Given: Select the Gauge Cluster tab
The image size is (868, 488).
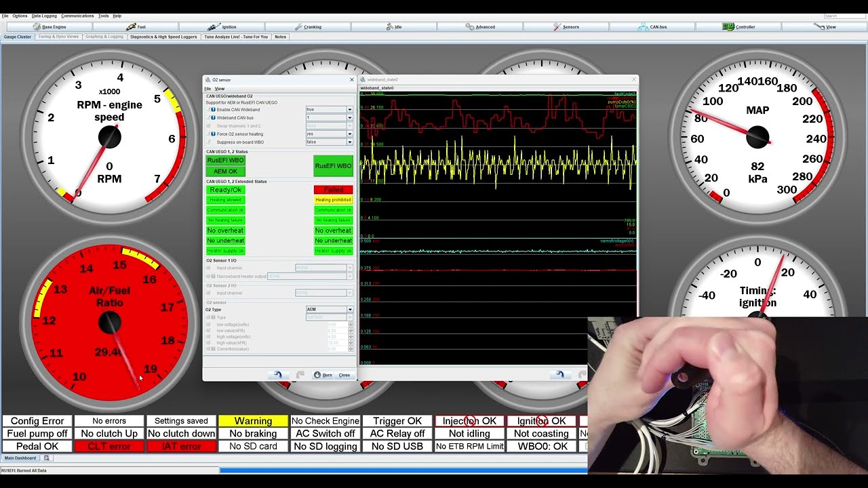Looking at the screenshot, I should [18, 37].
